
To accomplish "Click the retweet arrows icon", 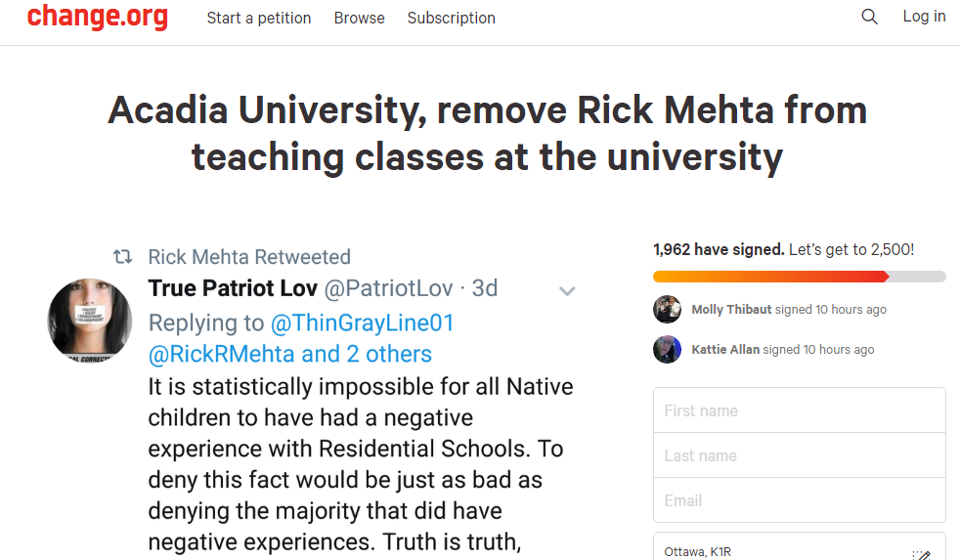I will 122,257.
